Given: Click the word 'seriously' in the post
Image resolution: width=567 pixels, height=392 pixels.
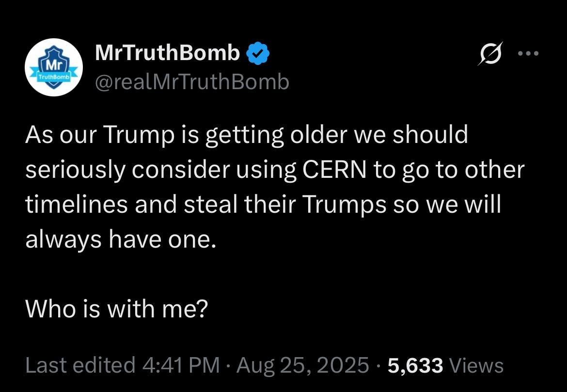Looking at the screenshot, I should [75, 170].
